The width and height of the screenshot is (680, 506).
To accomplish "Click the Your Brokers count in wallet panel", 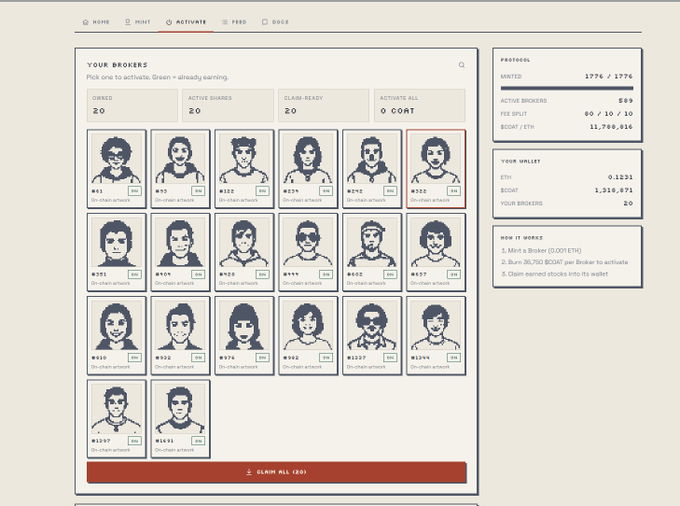I will 628,203.
